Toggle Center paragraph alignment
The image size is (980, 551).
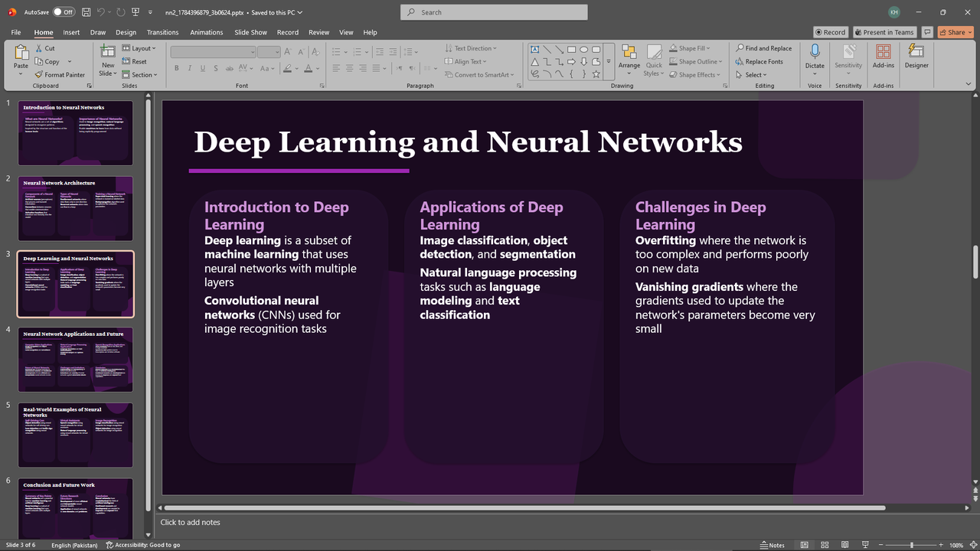click(x=350, y=68)
